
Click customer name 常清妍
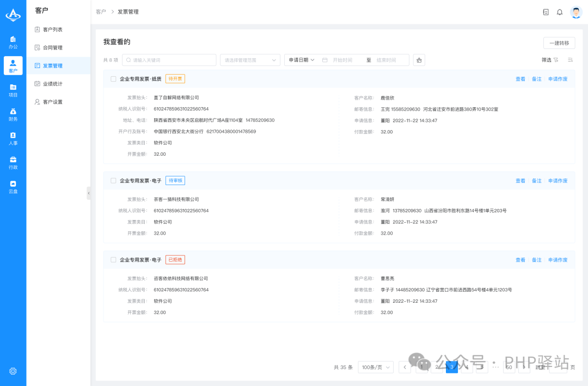tap(388, 199)
